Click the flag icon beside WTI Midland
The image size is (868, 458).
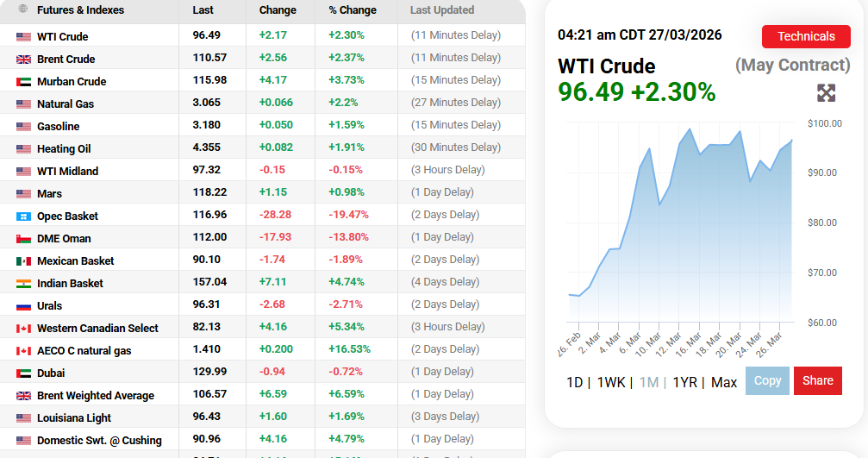pos(23,172)
